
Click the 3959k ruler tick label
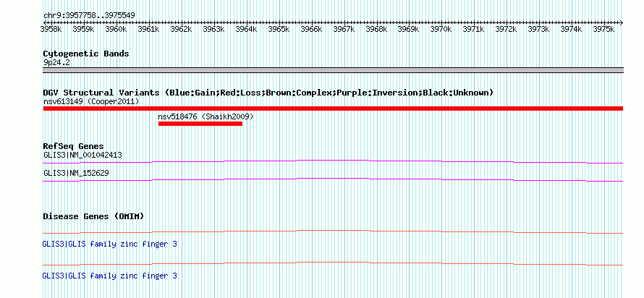[x=83, y=30]
